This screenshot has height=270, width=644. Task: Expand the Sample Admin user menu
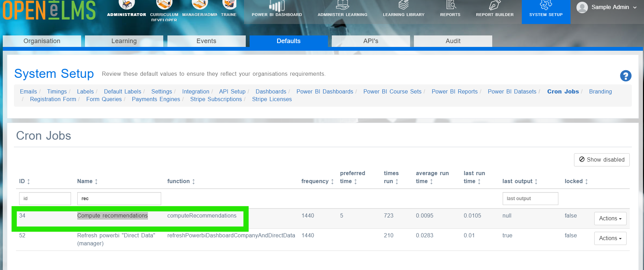pos(635,7)
